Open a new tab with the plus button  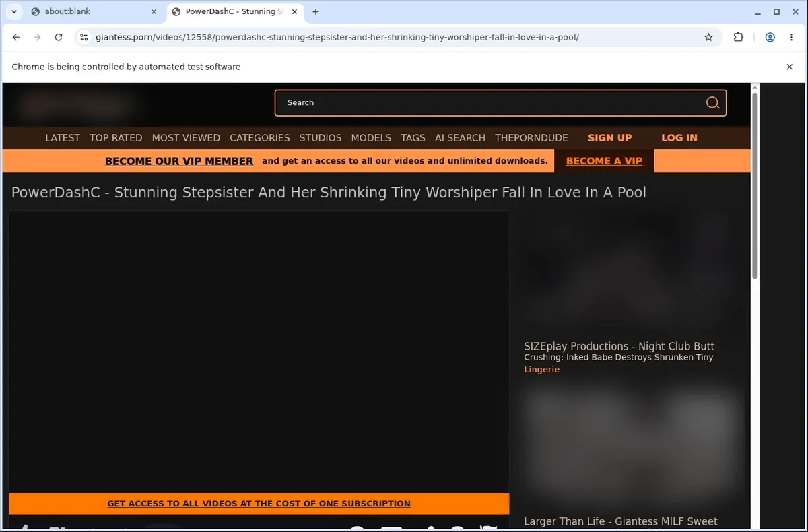tap(316, 11)
